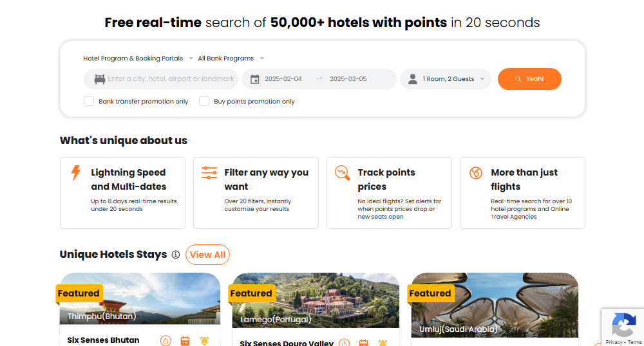Click the bell alert icon on Six Senses Bhutan
644x346 pixels.
coord(204,340)
